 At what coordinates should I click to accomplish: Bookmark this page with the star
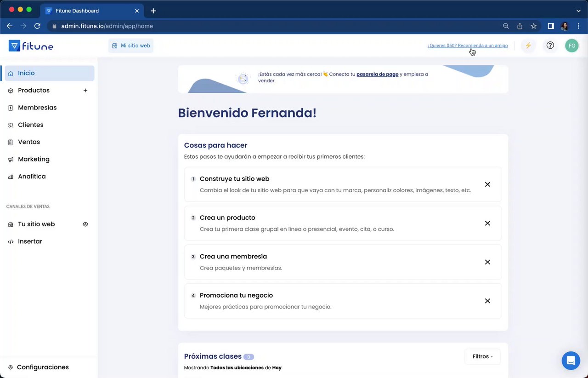(x=533, y=26)
